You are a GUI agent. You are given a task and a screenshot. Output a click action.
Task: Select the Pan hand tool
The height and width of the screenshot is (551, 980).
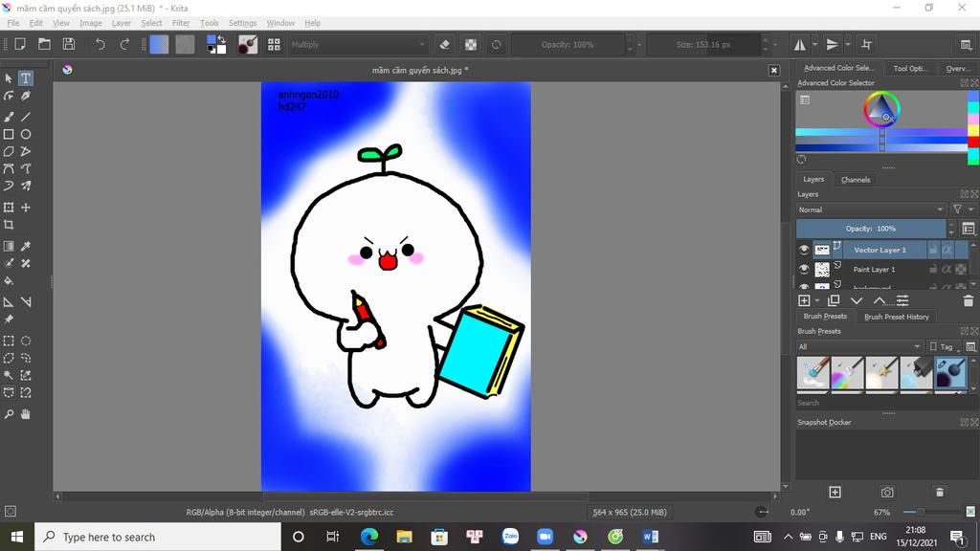point(26,414)
